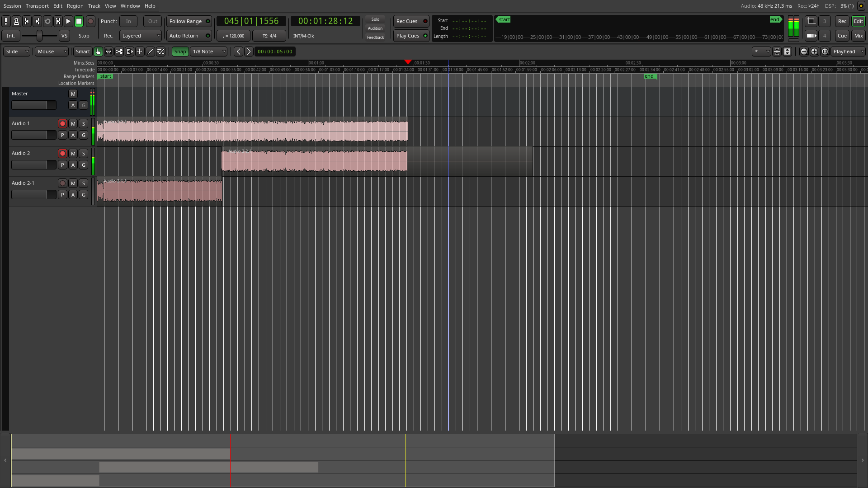
Task: Switch to the Mix window button
Action: tap(858, 36)
